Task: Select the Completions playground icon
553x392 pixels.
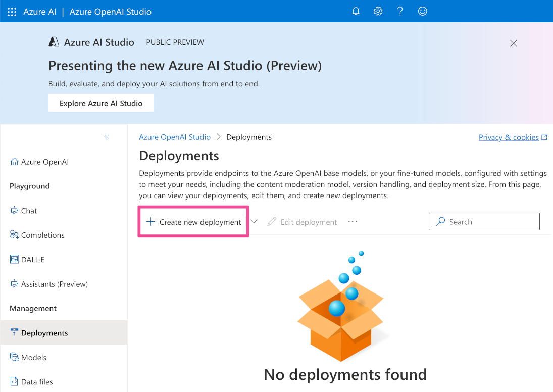Action: pos(15,235)
